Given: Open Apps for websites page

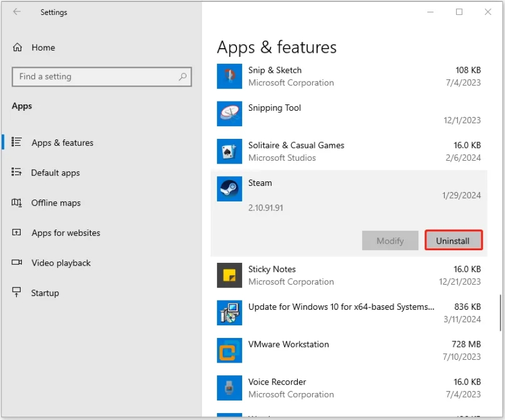Looking at the screenshot, I should point(65,233).
